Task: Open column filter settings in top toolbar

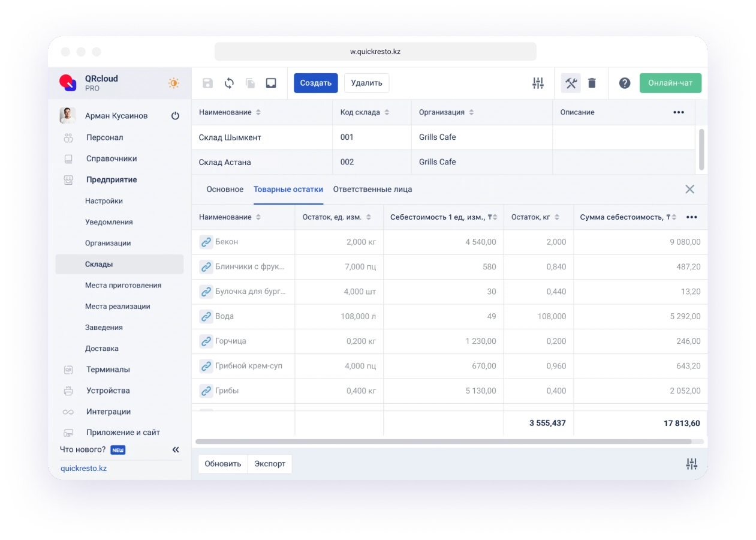Action: click(538, 83)
